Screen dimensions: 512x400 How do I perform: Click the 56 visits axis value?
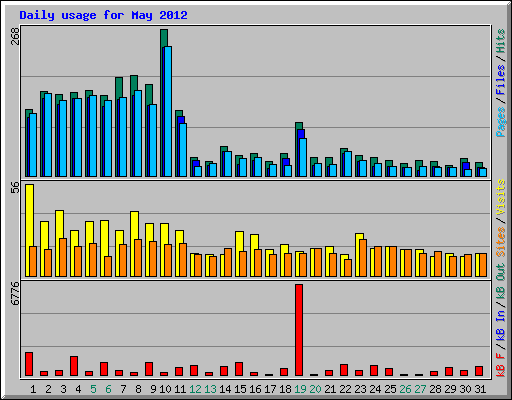(15, 187)
